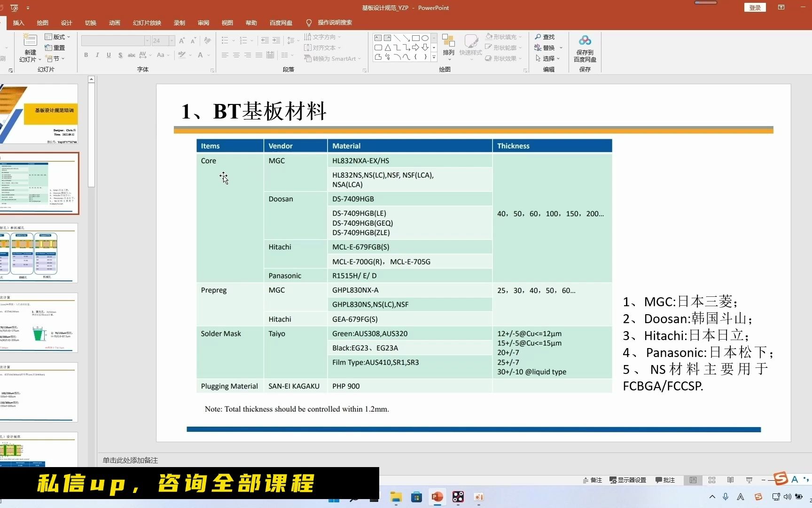Select the down arrow shape

point(425,48)
